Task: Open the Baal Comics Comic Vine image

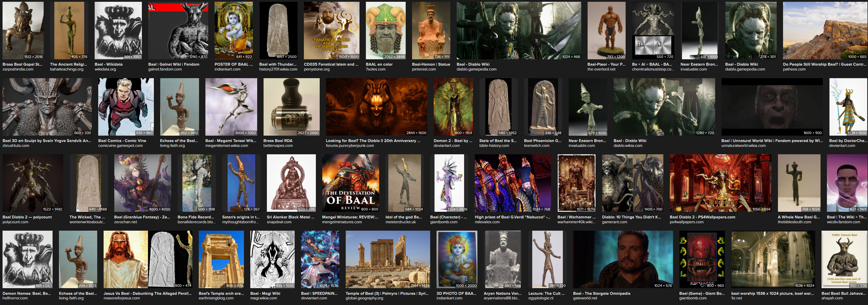Action: [126, 107]
